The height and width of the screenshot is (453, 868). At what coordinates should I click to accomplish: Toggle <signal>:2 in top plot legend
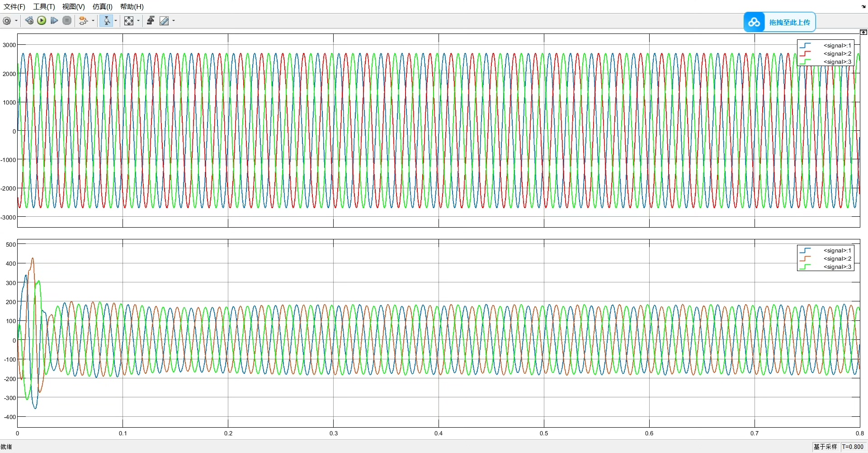coord(837,53)
